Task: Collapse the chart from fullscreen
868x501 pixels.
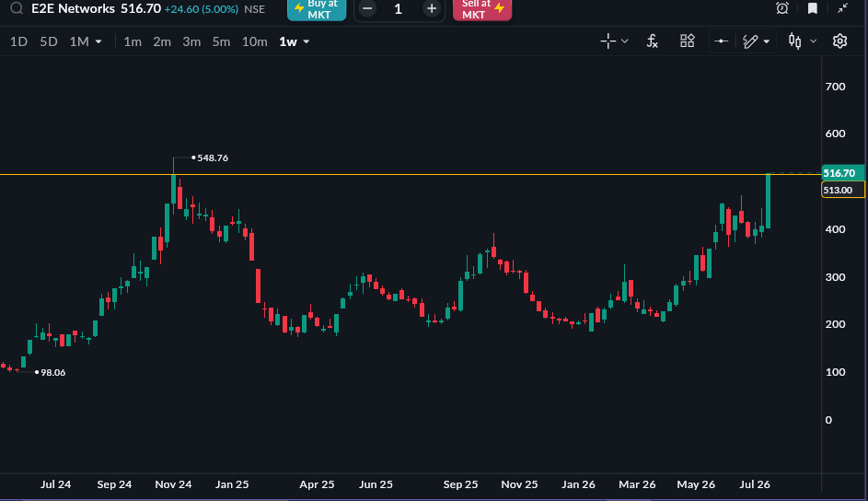Action: [842, 8]
